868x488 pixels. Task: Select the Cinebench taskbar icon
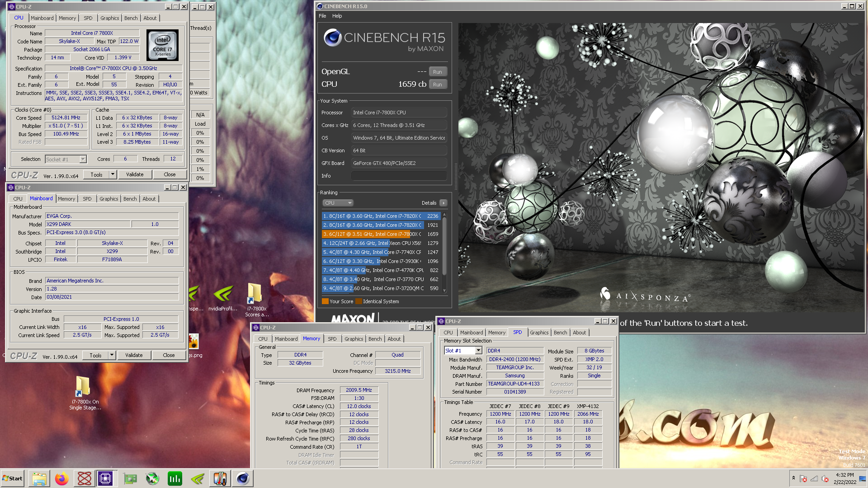(243, 479)
